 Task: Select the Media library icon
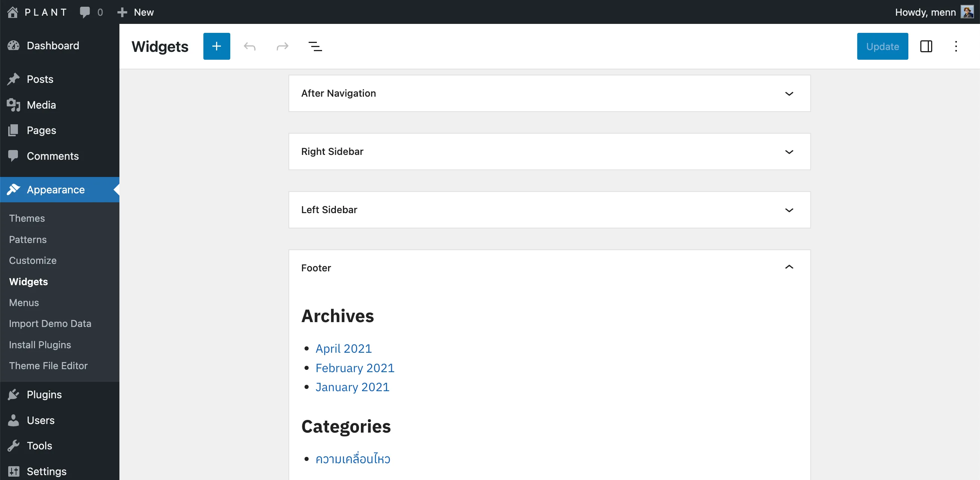click(x=13, y=105)
